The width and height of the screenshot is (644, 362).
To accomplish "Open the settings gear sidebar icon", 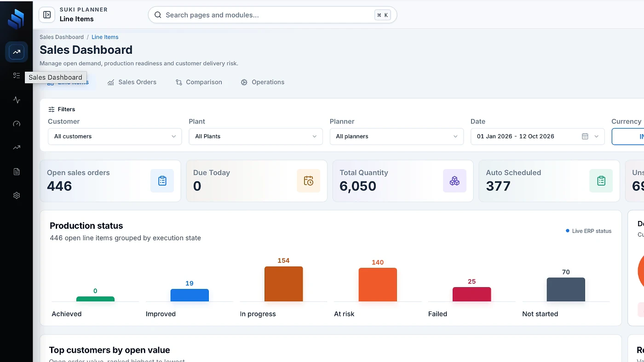I will pos(17,195).
